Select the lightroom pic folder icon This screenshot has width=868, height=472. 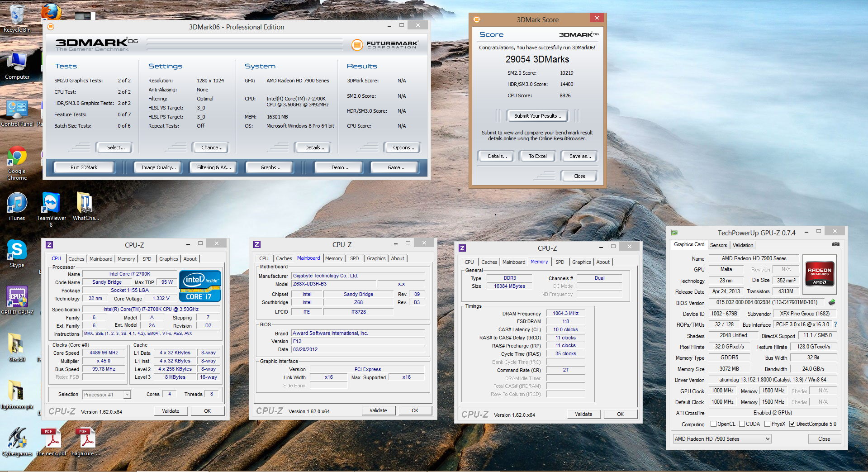pyautogui.click(x=17, y=395)
